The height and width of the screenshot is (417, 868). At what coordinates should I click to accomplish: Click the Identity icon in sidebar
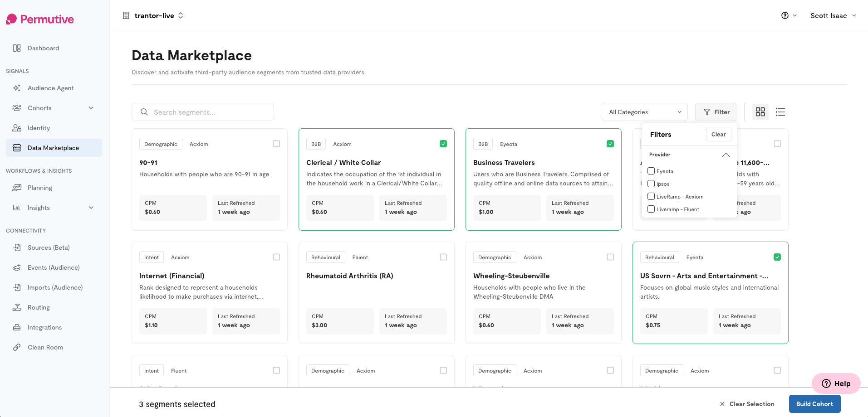click(17, 128)
